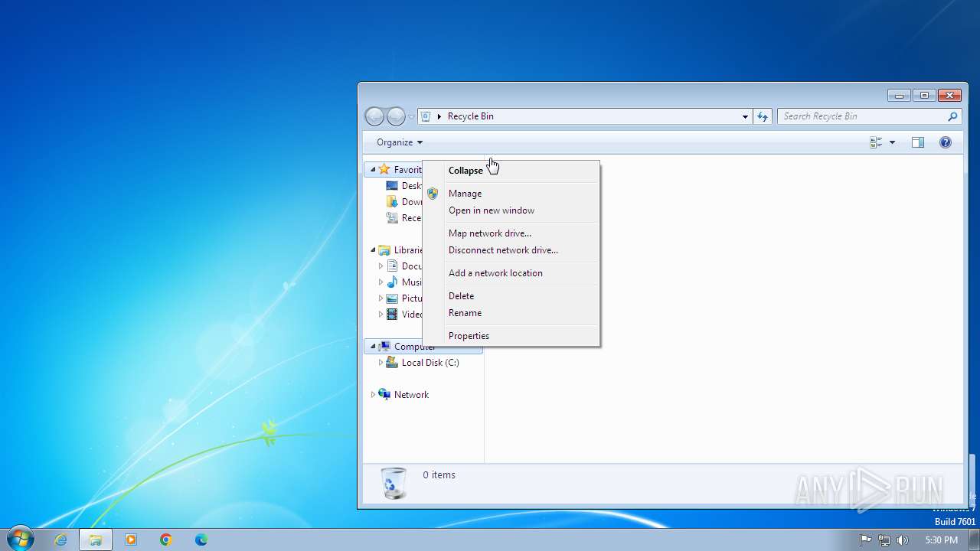Click the Downloads folder icon under Favorites

[x=392, y=202]
